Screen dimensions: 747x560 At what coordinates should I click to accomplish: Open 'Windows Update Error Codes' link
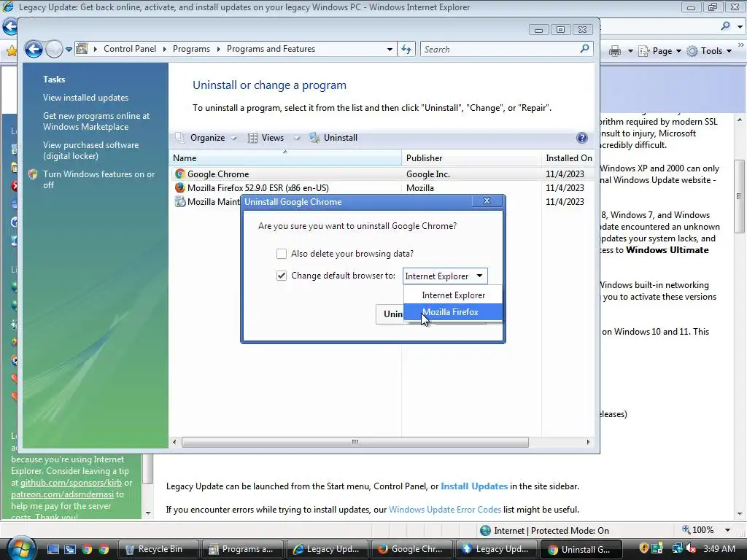point(445,510)
